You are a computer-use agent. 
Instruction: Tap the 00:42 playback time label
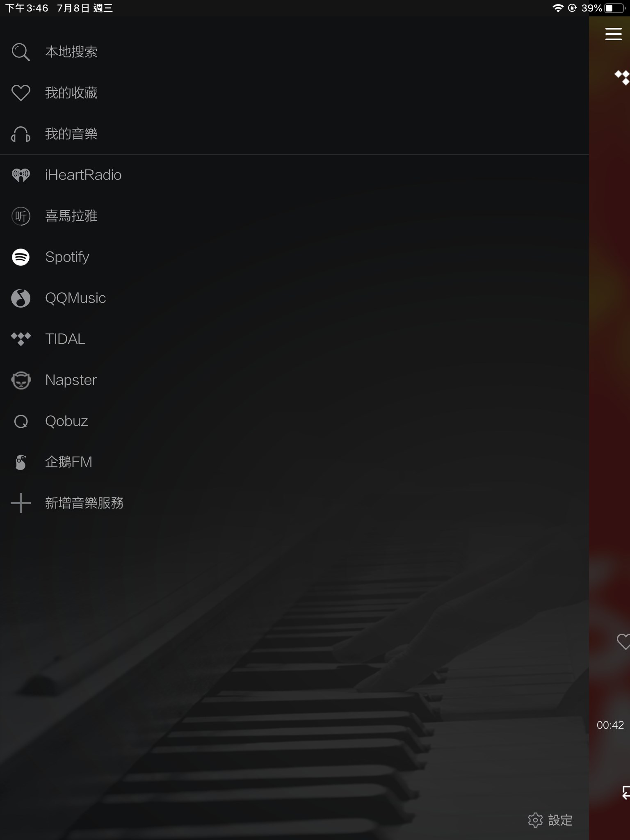[x=610, y=725]
